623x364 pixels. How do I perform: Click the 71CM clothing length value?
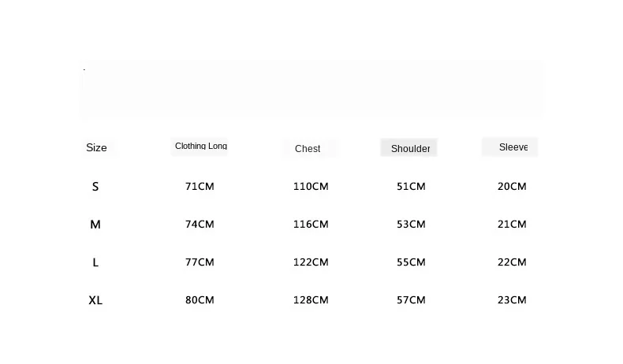point(200,186)
